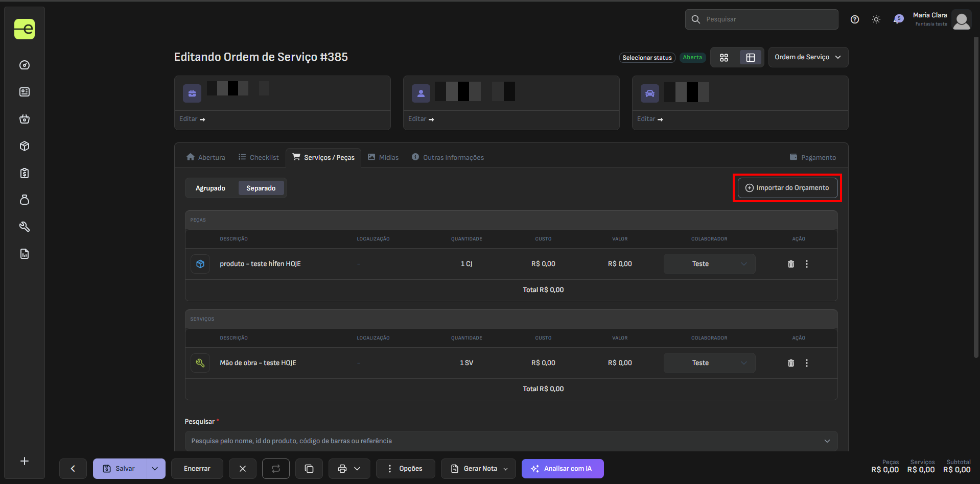The height and width of the screenshot is (484, 980).
Task: Expand the Salvar options arrow
Action: tap(155, 469)
